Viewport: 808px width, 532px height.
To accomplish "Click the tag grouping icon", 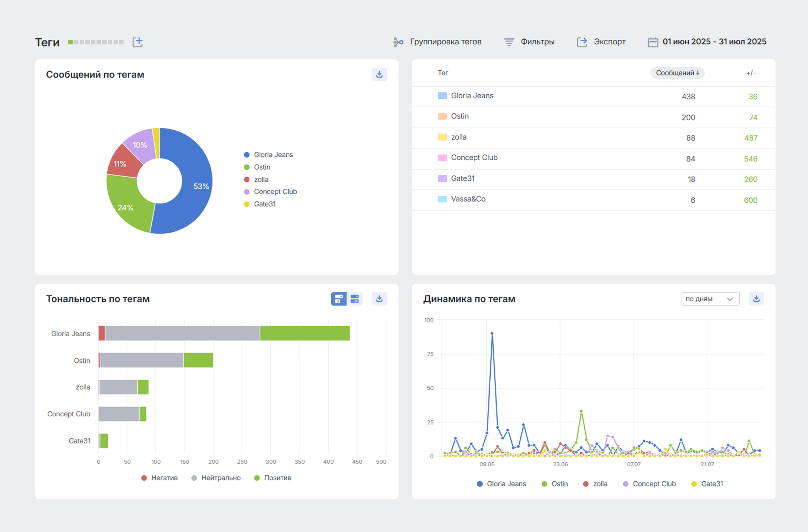I will coord(398,42).
